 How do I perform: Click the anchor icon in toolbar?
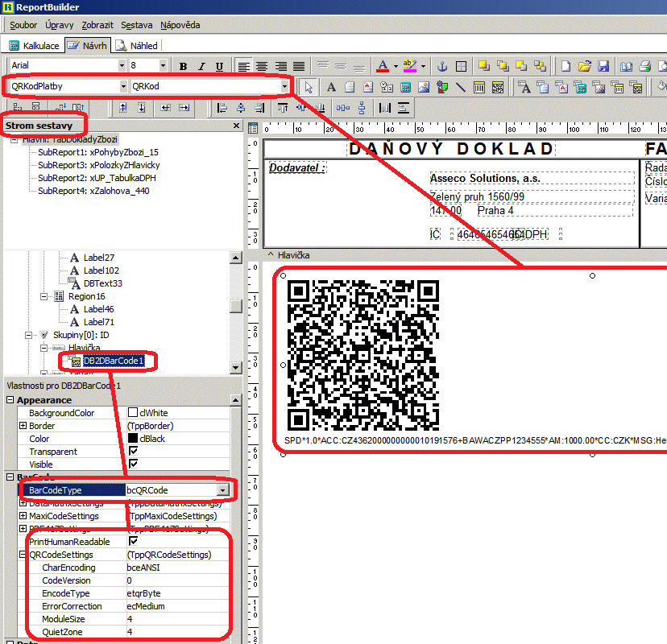click(441, 66)
